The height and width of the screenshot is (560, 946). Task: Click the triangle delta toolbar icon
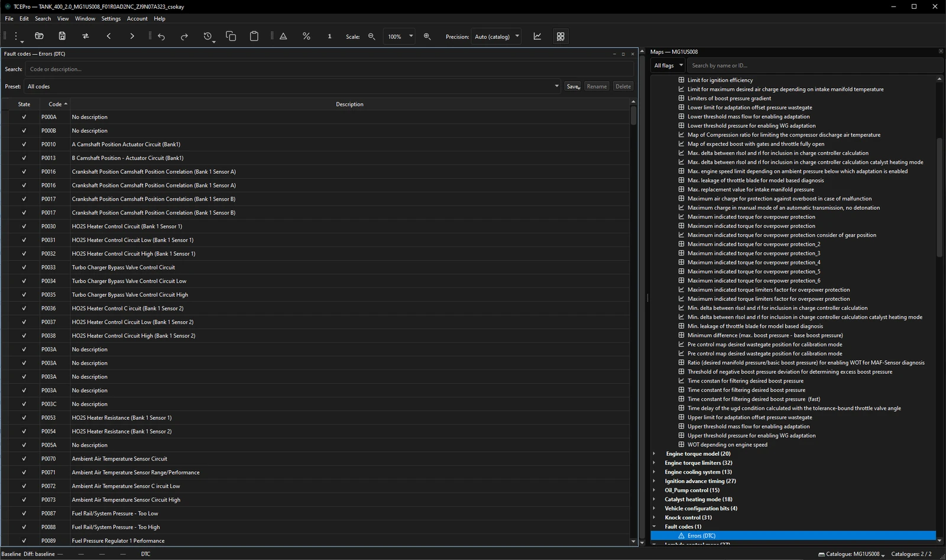click(x=283, y=36)
